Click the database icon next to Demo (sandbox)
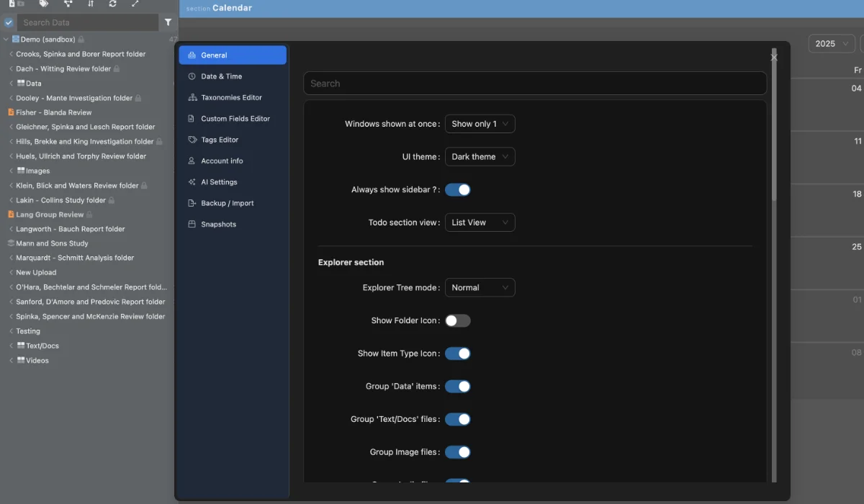The height and width of the screenshot is (504, 864). point(15,39)
